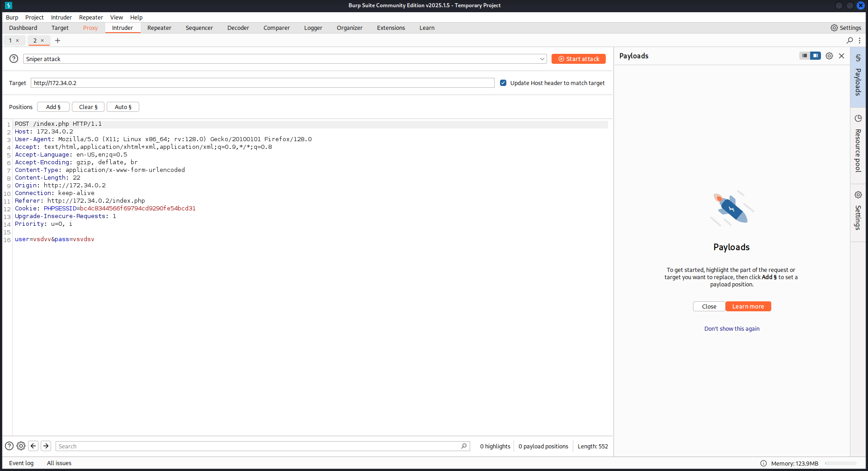
Task: Switch to the Dashboard tab
Action: coord(23,28)
